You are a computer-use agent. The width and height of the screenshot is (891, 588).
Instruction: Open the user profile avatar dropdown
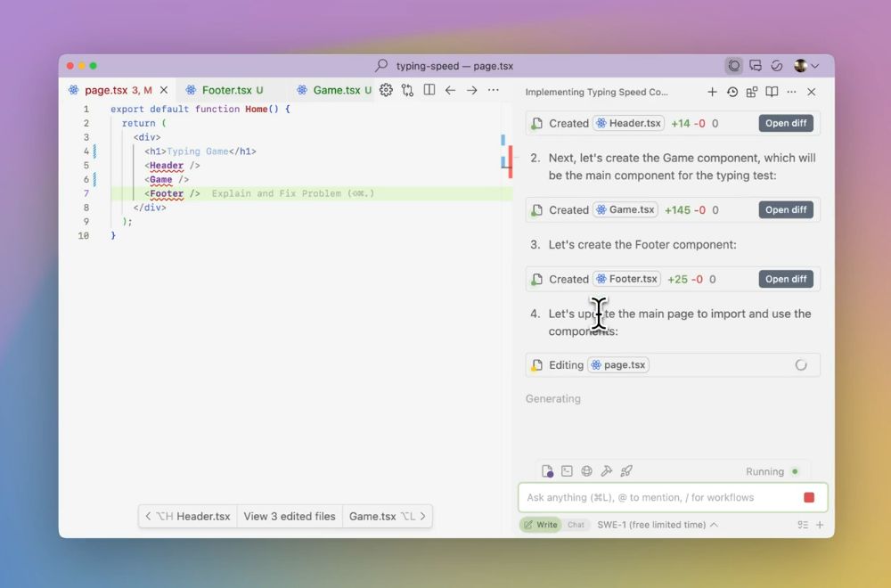(806, 66)
